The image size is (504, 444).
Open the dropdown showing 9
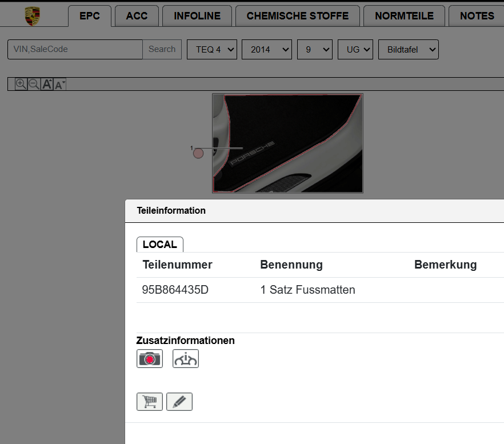coord(314,50)
